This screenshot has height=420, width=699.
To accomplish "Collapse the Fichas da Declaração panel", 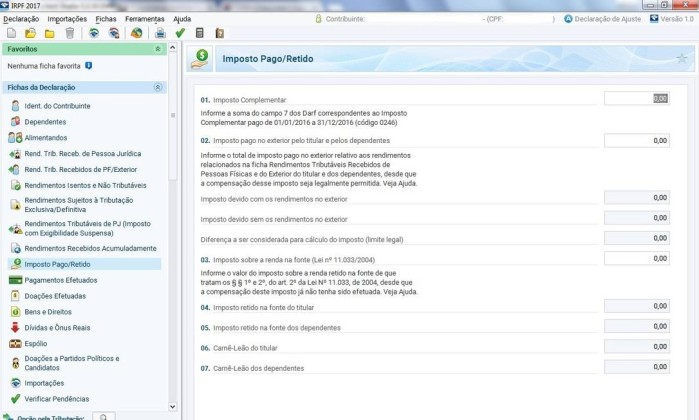I will click(x=158, y=87).
